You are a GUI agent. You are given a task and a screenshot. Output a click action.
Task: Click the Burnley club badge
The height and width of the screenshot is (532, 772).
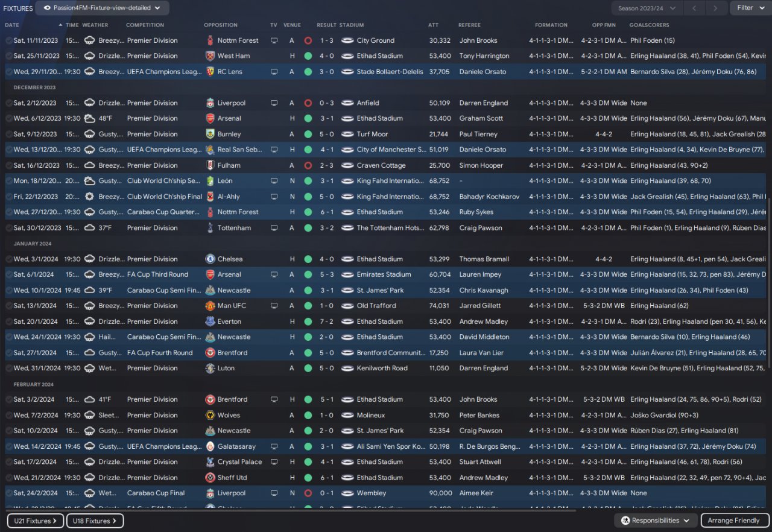pos(210,134)
